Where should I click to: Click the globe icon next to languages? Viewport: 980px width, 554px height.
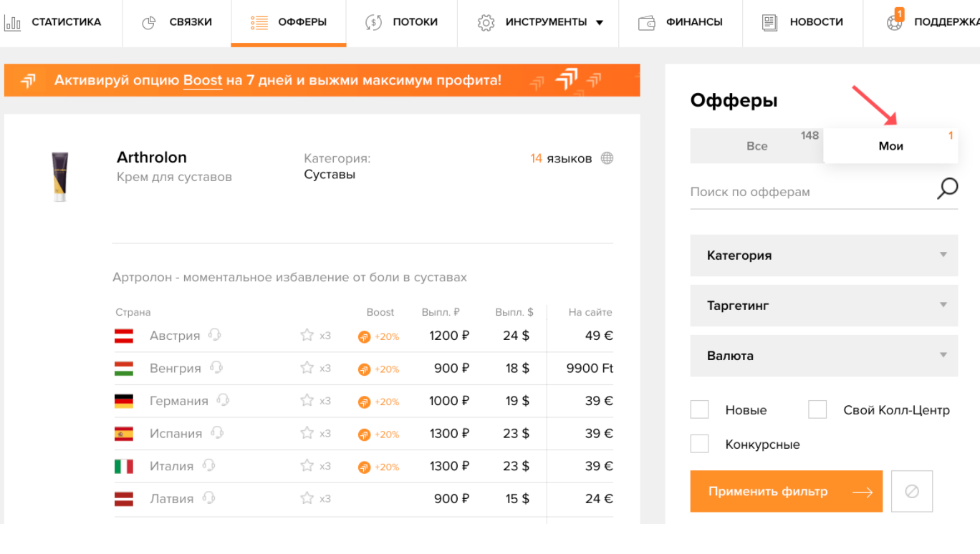607,158
